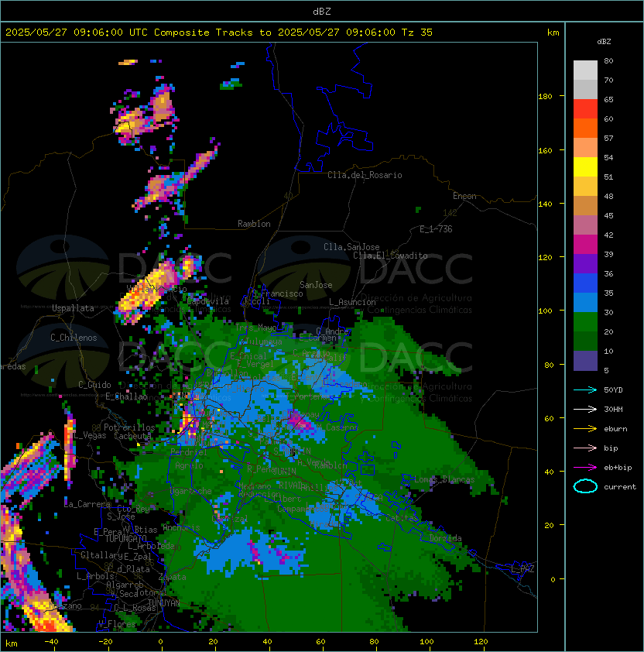Click the '100' tick on vertical km axis

[x=545, y=311]
